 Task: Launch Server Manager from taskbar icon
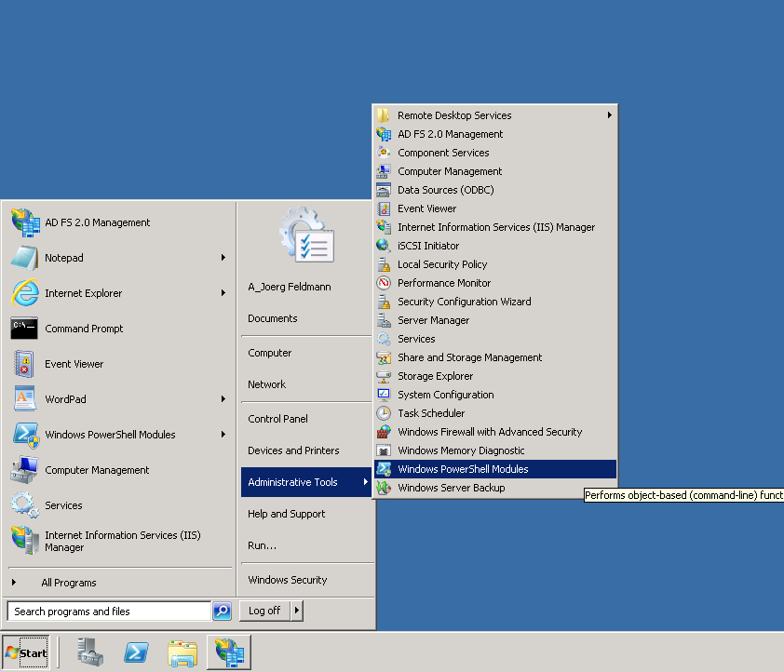pyautogui.click(x=90, y=652)
